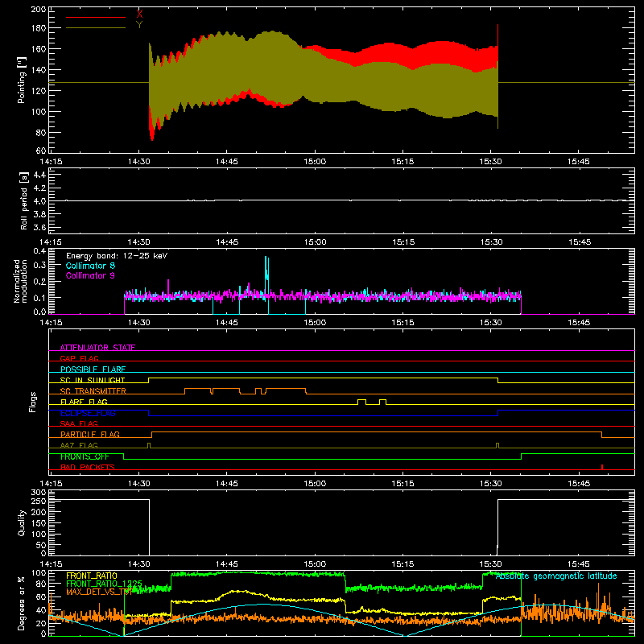Click the 'Energy band: 12-25 keV' label
Screen dimensions: 644x644
(x=117, y=256)
